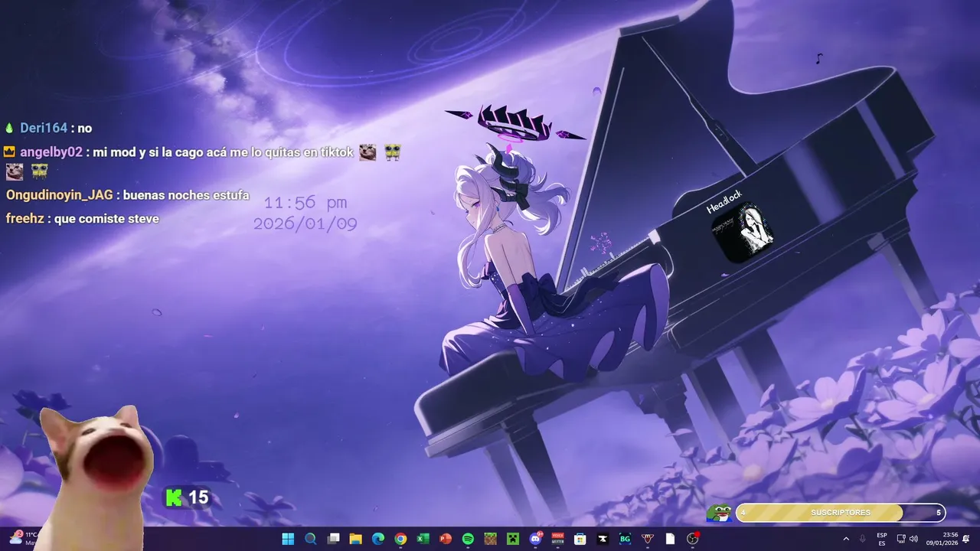Screen dimensions: 980x551
Task: Click the 'Headlock' song title text
Action: point(724,203)
